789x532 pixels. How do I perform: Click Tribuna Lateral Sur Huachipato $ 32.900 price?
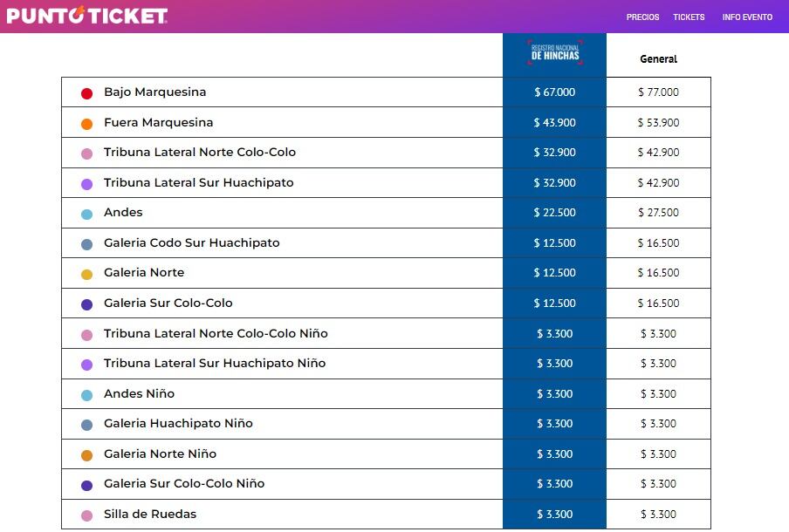[554, 182]
